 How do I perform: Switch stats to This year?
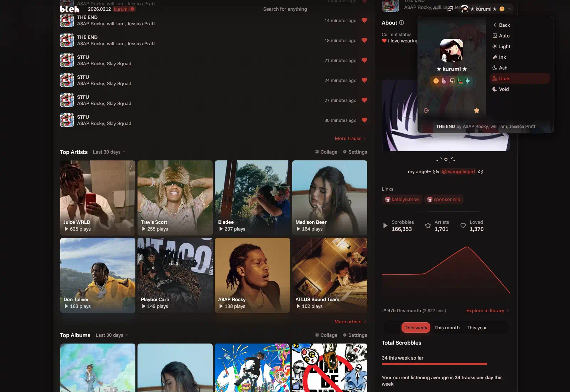(477, 327)
